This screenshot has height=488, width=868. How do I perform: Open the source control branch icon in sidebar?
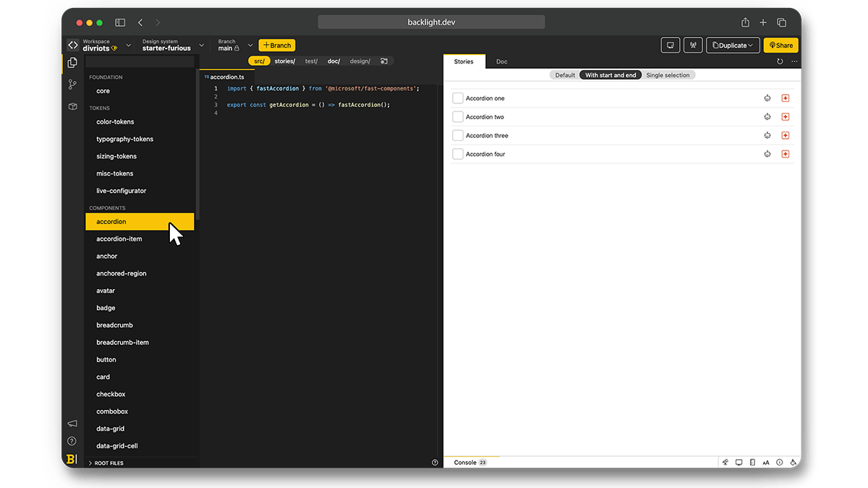point(72,85)
